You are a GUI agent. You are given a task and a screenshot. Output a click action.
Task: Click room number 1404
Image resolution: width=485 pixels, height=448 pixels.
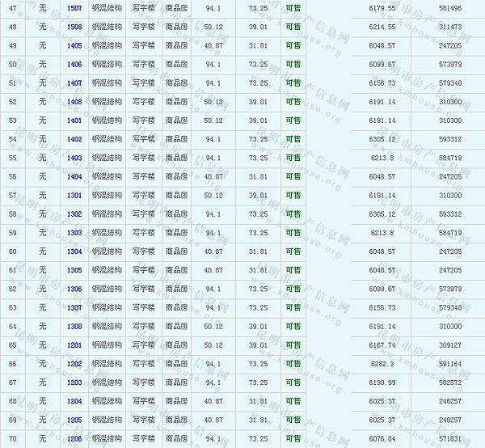coord(74,176)
